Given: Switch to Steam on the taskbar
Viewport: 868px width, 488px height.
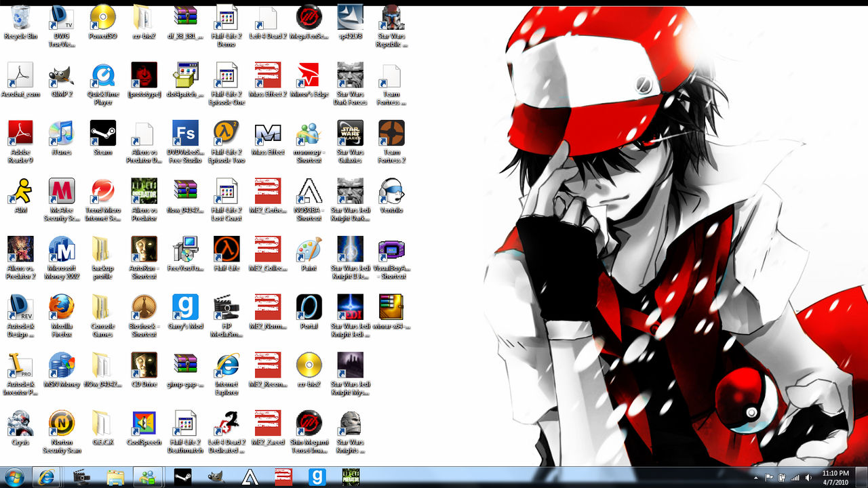Looking at the screenshot, I should click(183, 476).
